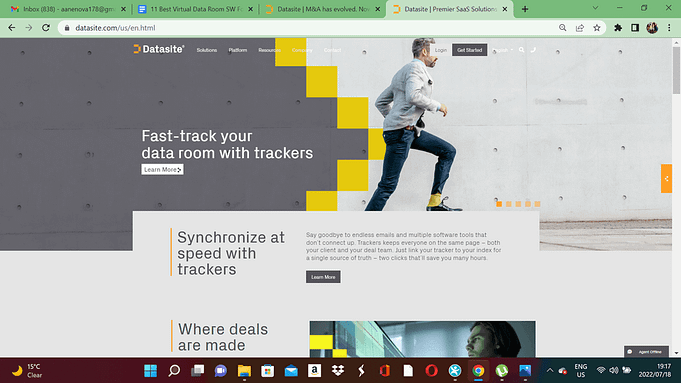Select the third carousel slide dot

[x=518, y=204]
